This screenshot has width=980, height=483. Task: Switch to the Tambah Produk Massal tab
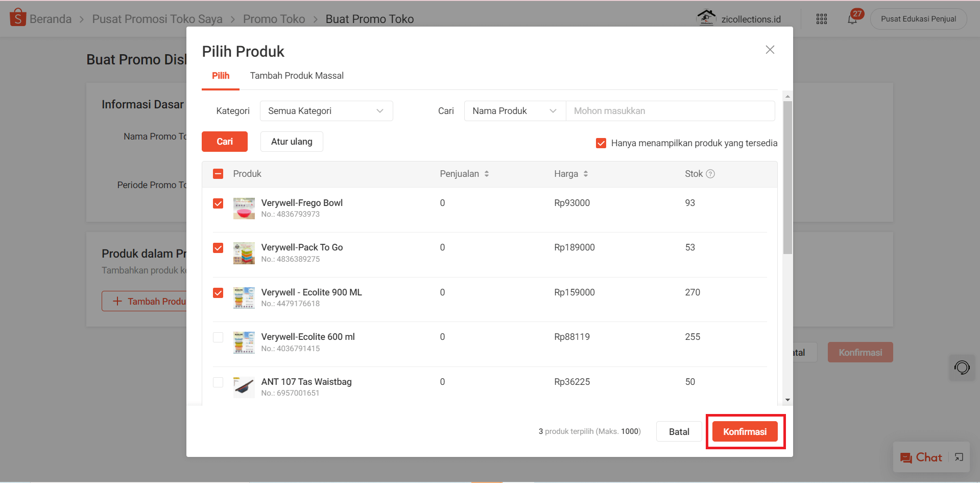click(297, 75)
